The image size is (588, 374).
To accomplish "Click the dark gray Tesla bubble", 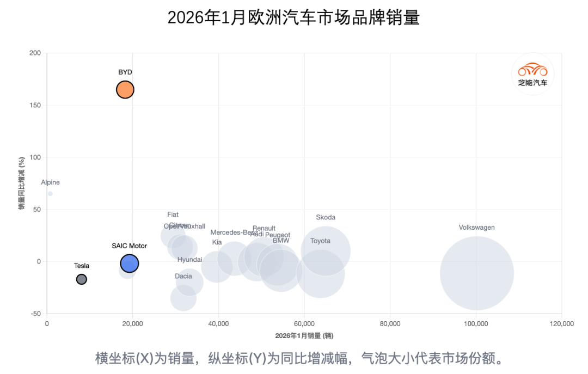I will [x=81, y=279].
